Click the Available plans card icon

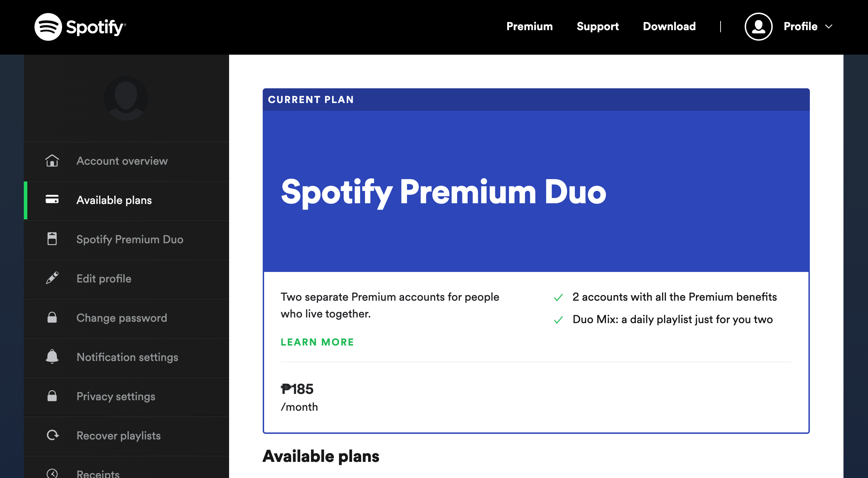click(52, 200)
